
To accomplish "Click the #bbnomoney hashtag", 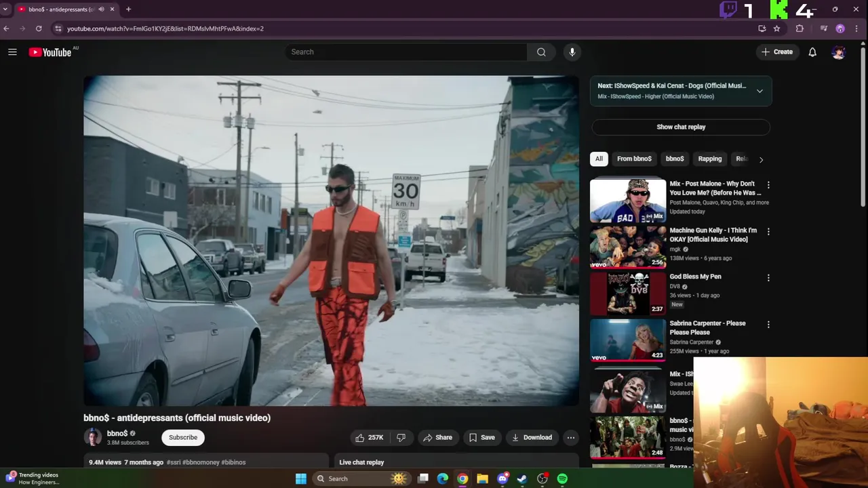I will click(x=201, y=462).
